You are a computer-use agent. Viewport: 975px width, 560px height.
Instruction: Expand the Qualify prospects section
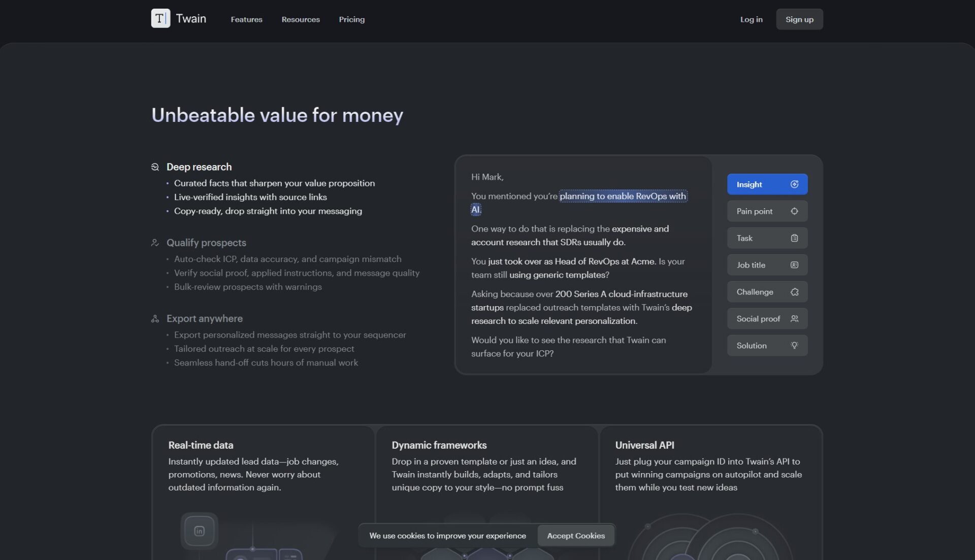tap(206, 243)
